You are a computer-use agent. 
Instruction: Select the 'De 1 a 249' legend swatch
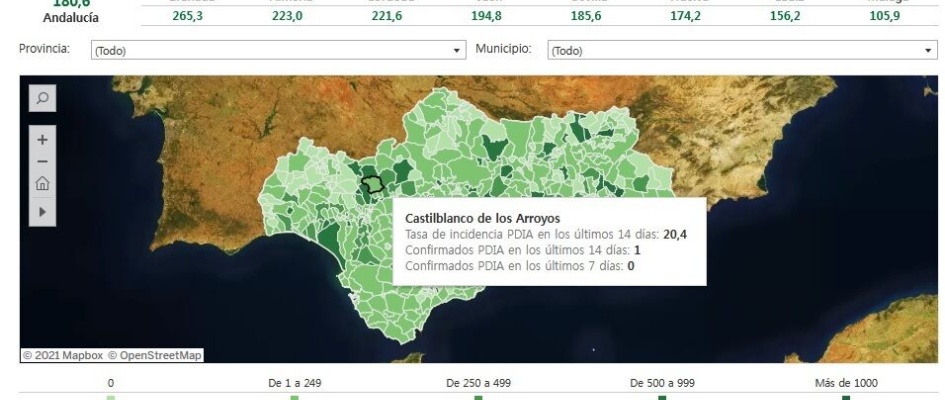pos(295,397)
